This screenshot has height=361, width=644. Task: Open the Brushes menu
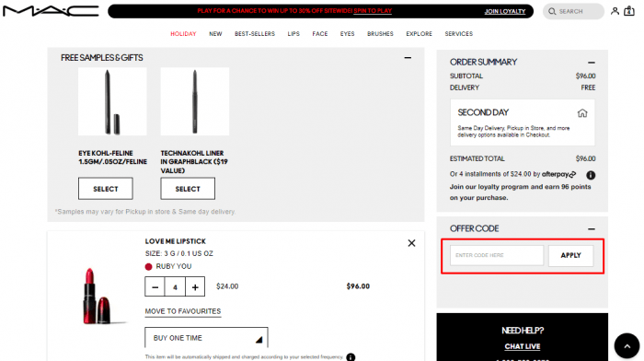[380, 34]
